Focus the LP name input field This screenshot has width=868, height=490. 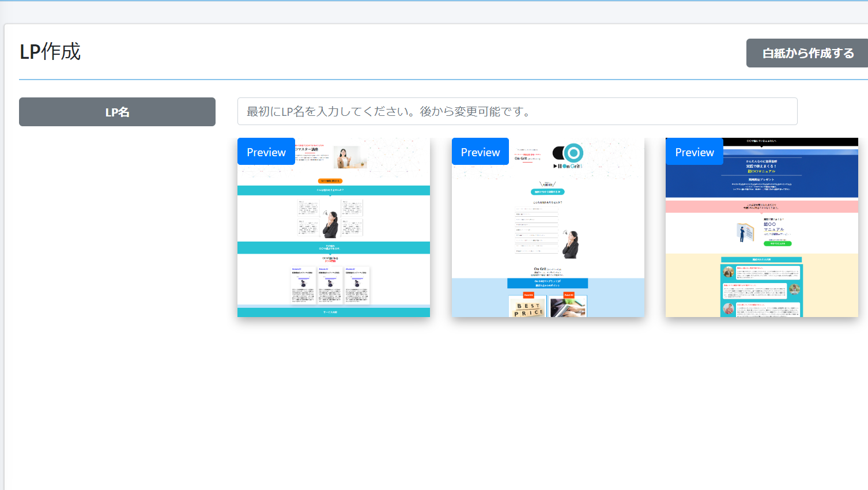click(517, 111)
